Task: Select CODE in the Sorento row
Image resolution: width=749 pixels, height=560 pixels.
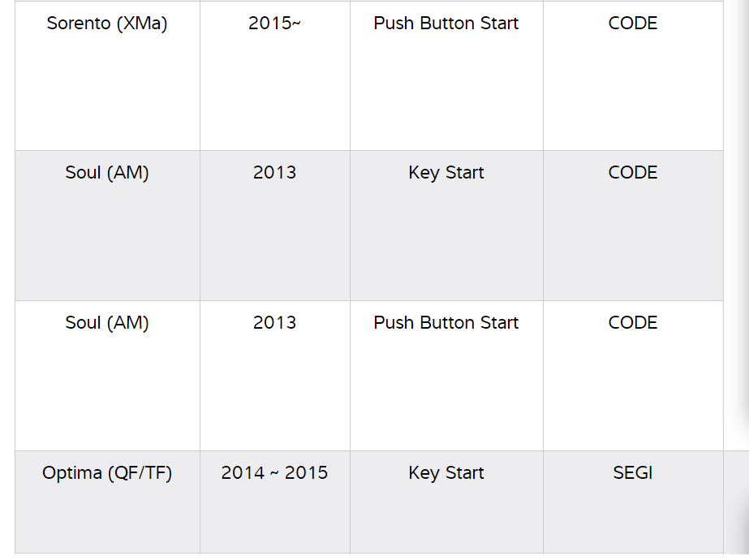Action: 633,24
